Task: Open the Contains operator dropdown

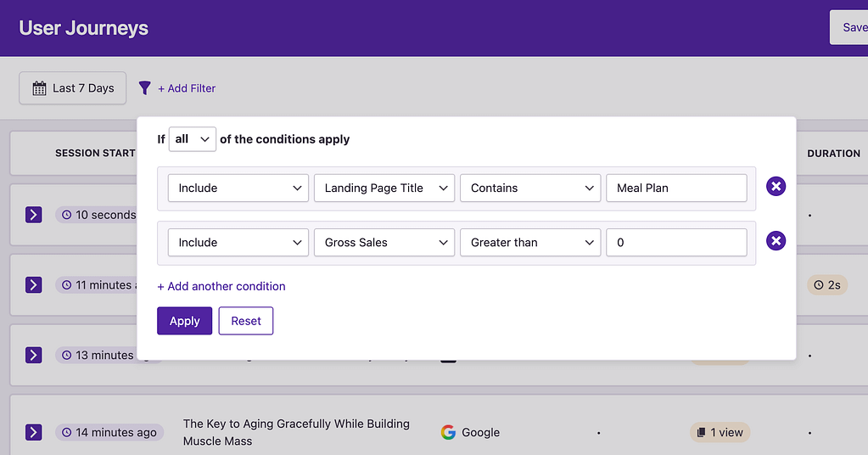Action: [x=530, y=188]
